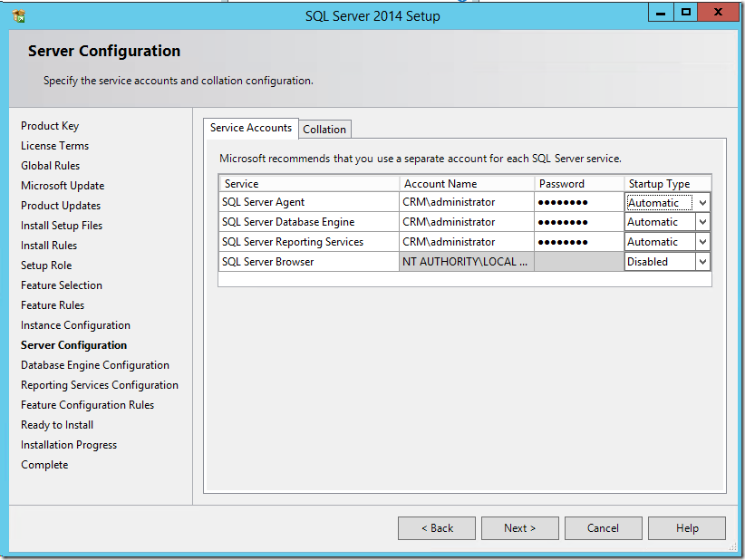Image resolution: width=745 pixels, height=560 pixels.
Task: Minimize the SQL Server 2014 Setup window
Action: click(661, 13)
